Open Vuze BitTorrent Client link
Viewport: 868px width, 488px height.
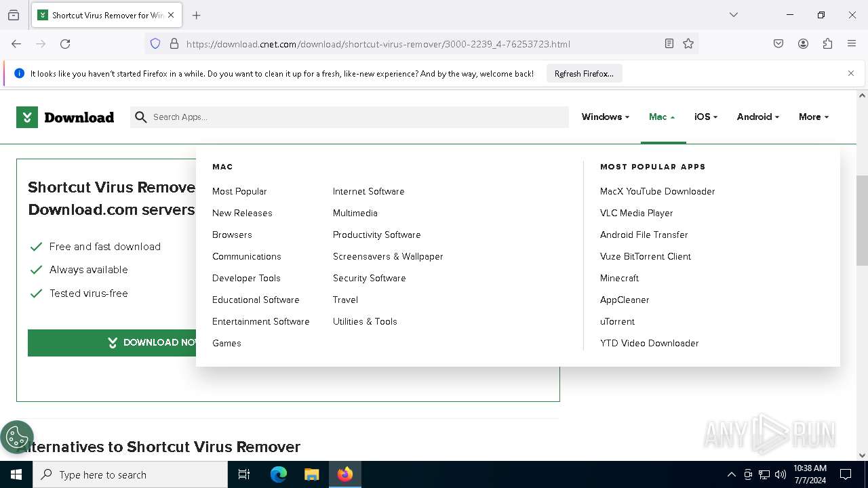click(646, 256)
